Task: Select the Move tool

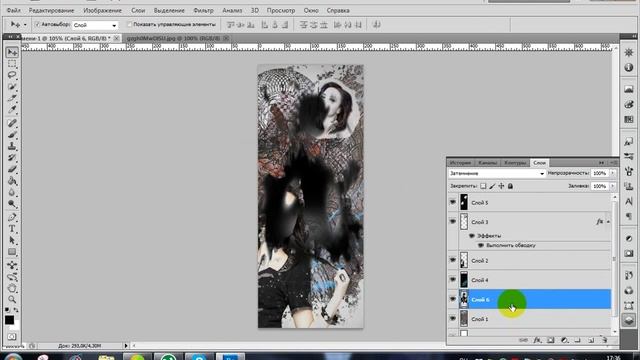Action: [12, 52]
